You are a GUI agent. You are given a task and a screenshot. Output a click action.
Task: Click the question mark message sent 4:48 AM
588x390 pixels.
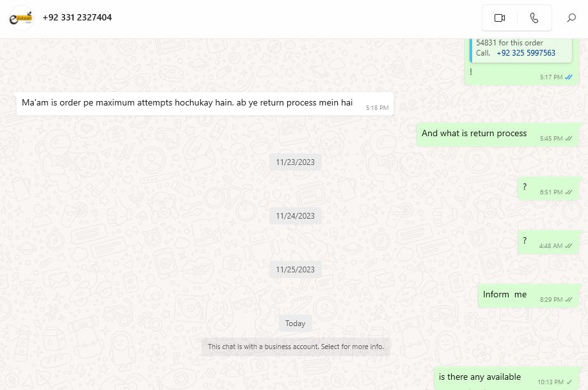[x=548, y=242]
